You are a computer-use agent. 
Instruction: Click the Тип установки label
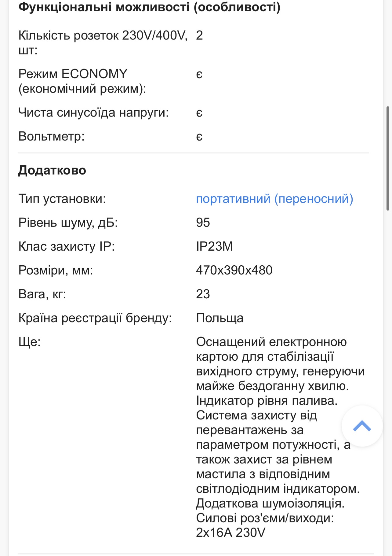coord(62,199)
